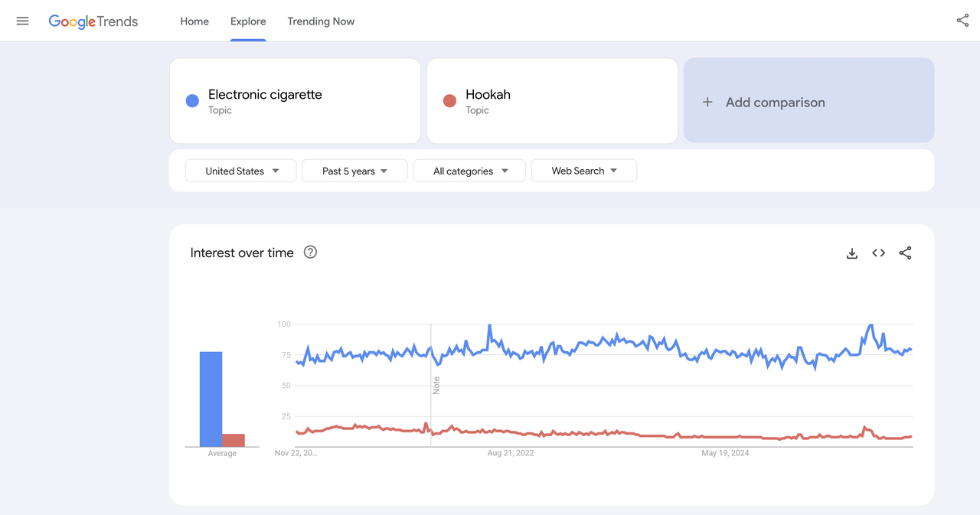Click the blue Electronic cigarette color dot

[193, 101]
